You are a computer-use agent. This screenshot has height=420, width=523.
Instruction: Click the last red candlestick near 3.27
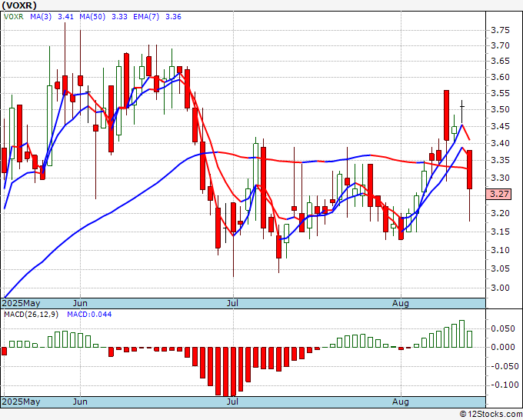tap(469, 169)
